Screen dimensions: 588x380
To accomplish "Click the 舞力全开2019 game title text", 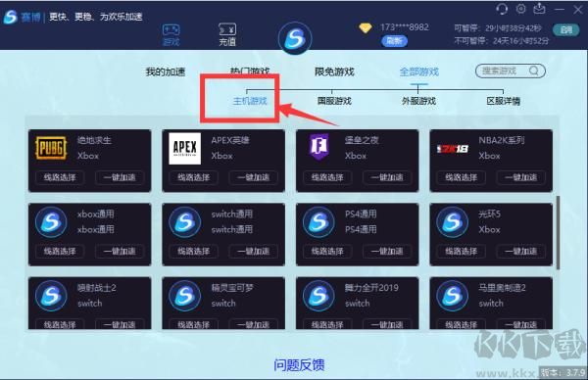I will coord(371,288).
